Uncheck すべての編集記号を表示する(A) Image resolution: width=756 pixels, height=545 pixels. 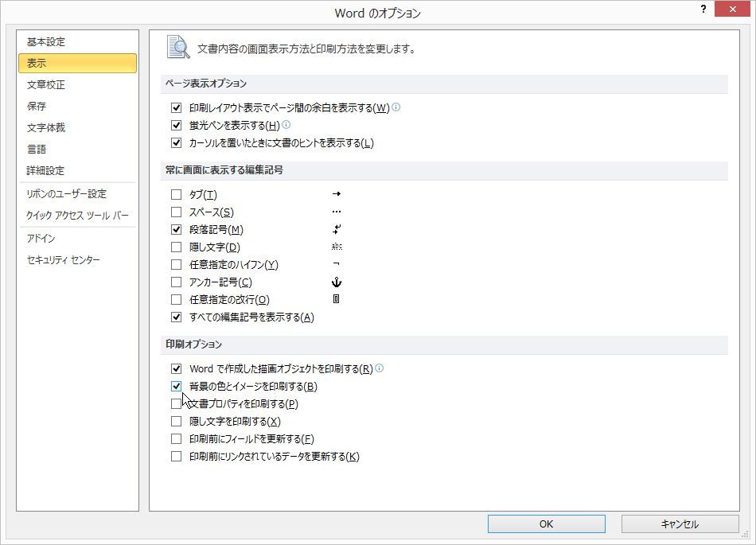[x=176, y=317]
